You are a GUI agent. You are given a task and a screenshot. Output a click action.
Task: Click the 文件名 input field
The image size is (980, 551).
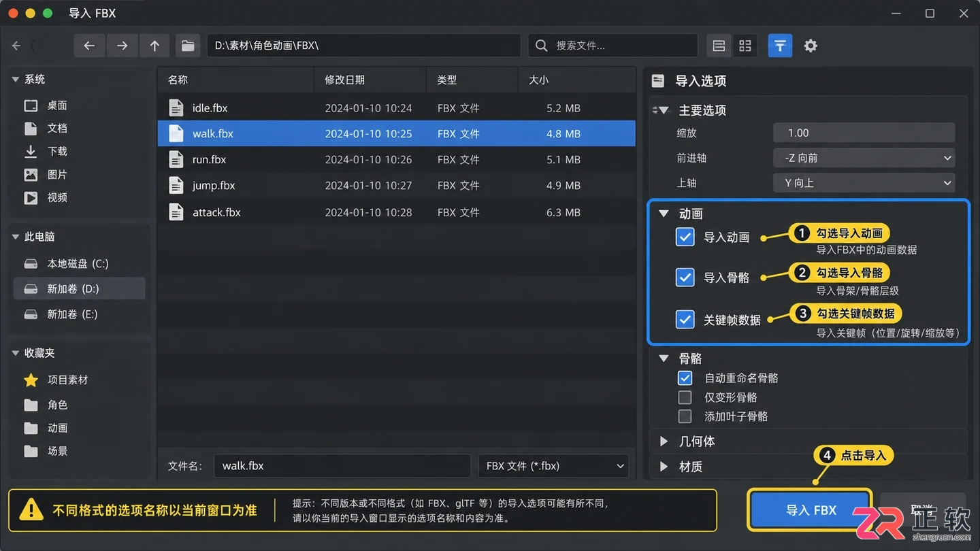tap(342, 466)
